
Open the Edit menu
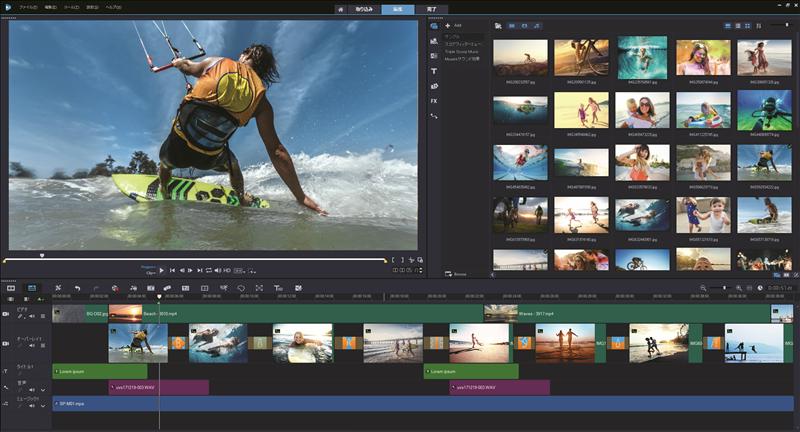coord(51,8)
